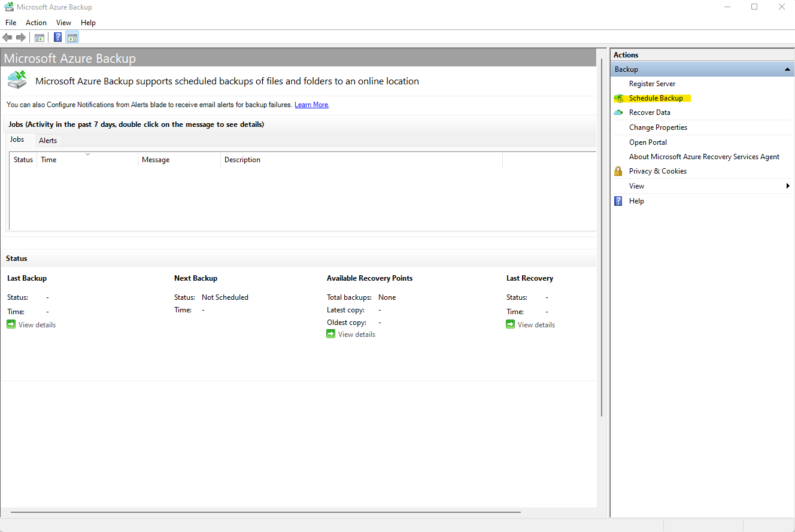Click the Schedule Backup clock icon
Image resolution: width=795 pixels, height=532 pixels.
(x=619, y=98)
